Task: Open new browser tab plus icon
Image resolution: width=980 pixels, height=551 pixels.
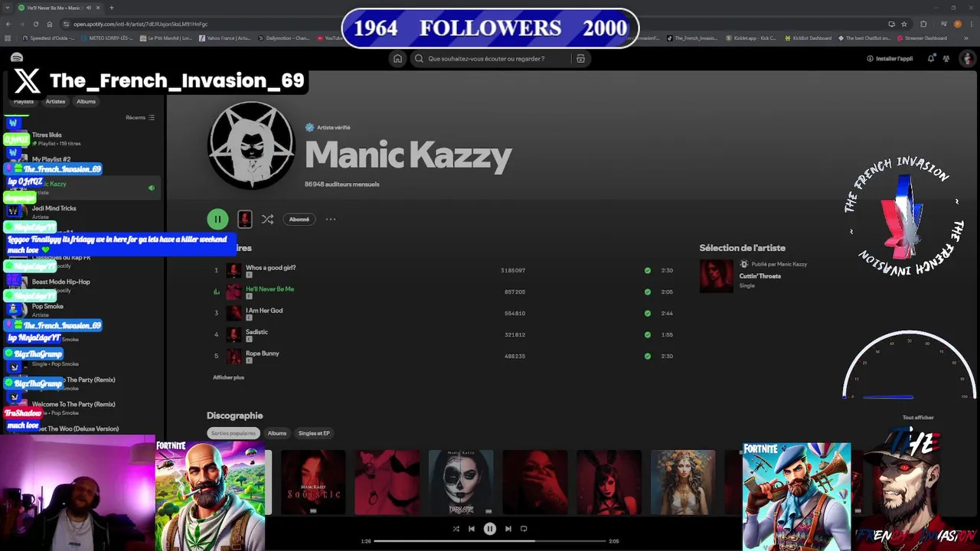Action: 111,8
